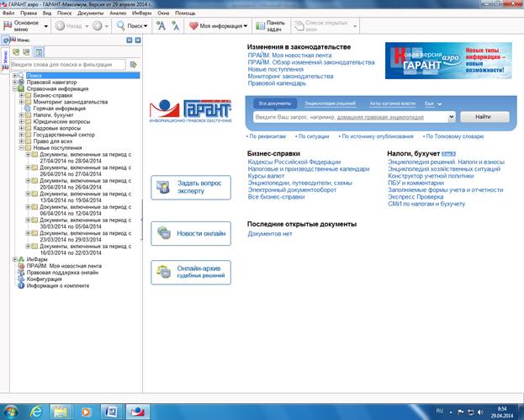Image resolution: width=524 pixels, height=420 pixels.
Task: Open Правовой календарь link
Action: [x=277, y=83]
